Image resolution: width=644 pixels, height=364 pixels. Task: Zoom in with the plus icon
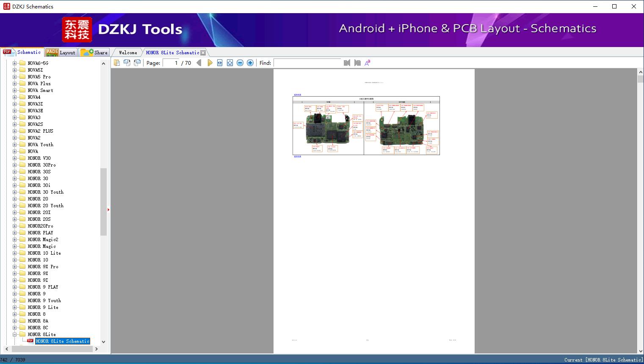250,63
